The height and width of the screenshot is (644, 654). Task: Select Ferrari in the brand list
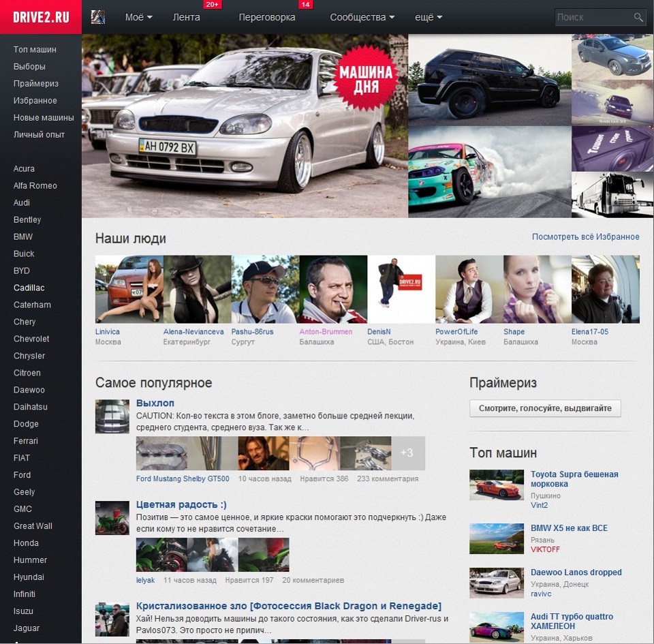click(25, 441)
